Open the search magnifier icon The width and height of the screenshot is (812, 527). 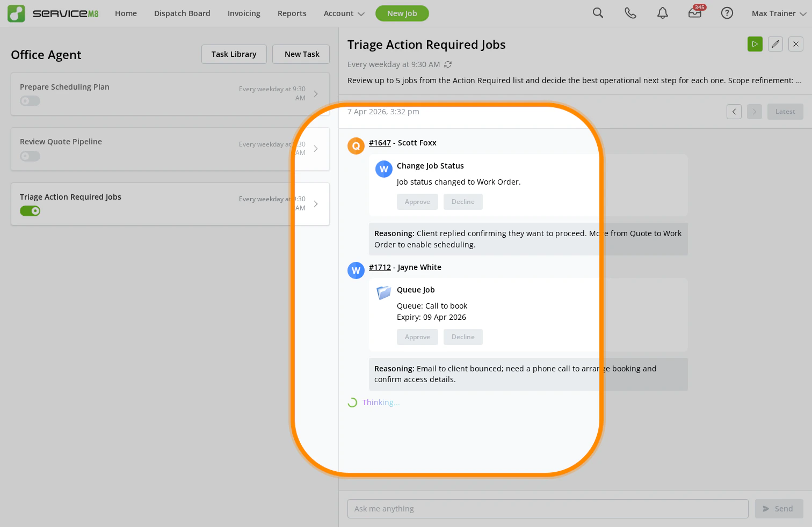pyautogui.click(x=598, y=13)
